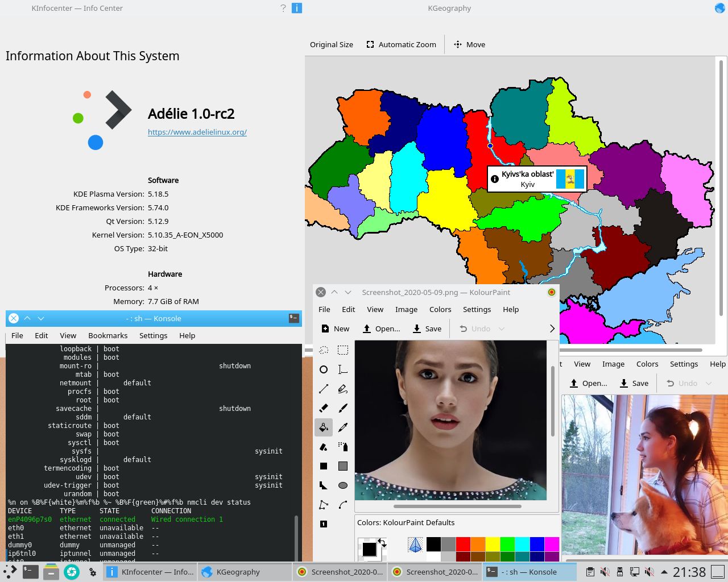Select the Flood Fill bucket tool
This screenshot has width=728, height=582.
point(324,427)
